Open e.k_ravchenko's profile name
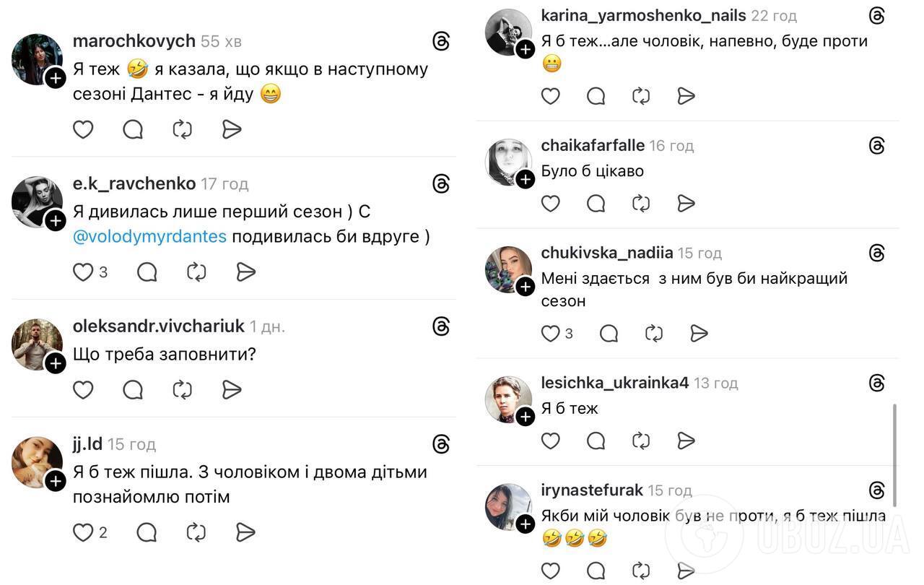The height and width of the screenshot is (585, 924). pyautogui.click(x=134, y=183)
